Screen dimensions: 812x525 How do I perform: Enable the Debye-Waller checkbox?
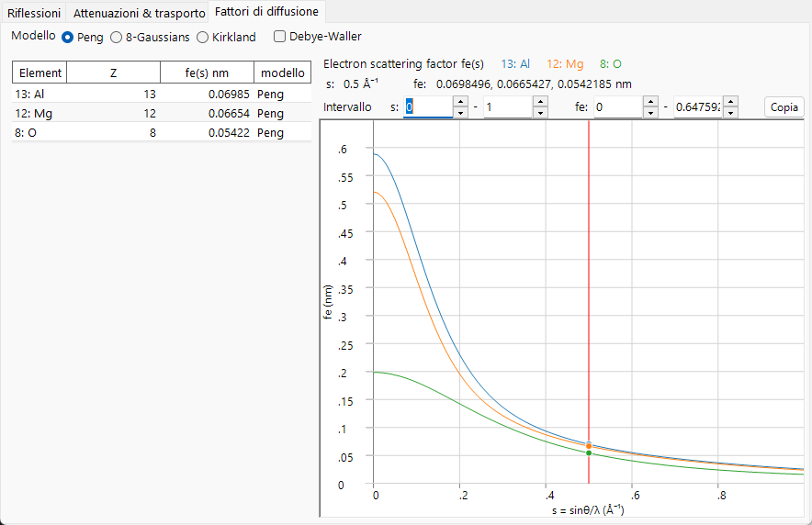pyautogui.click(x=279, y=36)
